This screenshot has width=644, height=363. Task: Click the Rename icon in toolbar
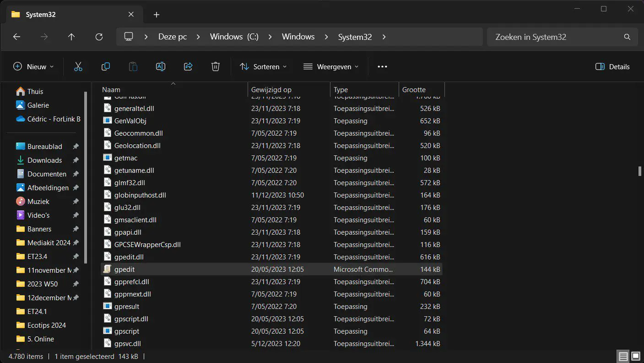click(x=161, y=66)
